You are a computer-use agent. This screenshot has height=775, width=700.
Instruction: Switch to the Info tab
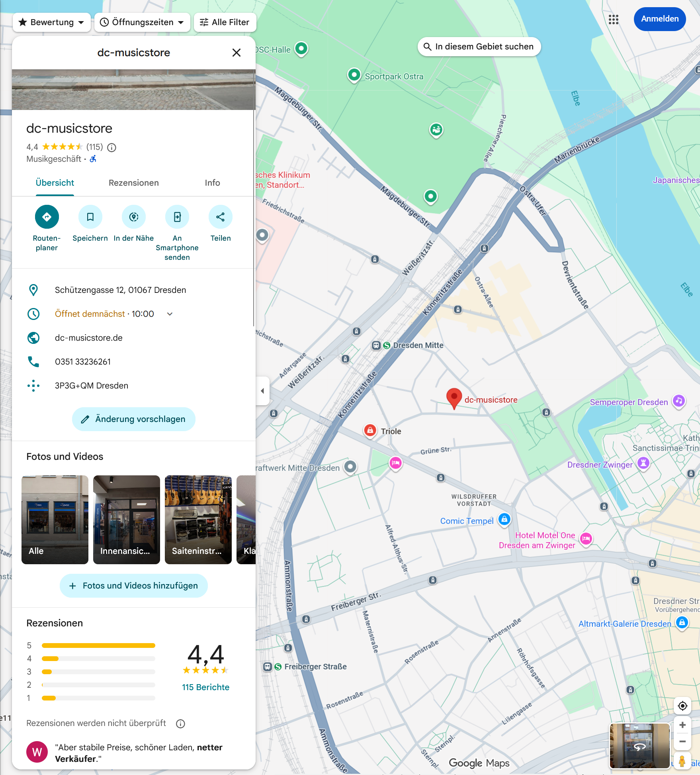click(212, 183)
